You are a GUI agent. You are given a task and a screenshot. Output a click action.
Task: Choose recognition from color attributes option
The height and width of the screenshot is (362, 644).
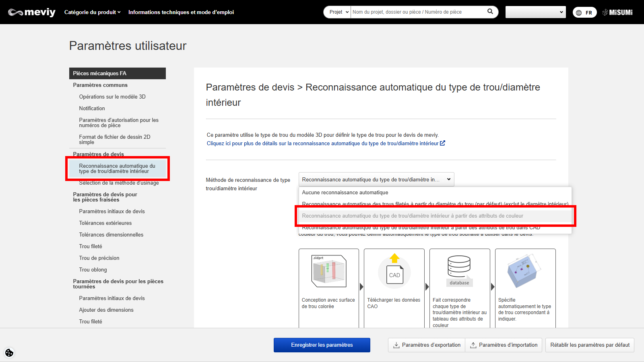(413, 216)
